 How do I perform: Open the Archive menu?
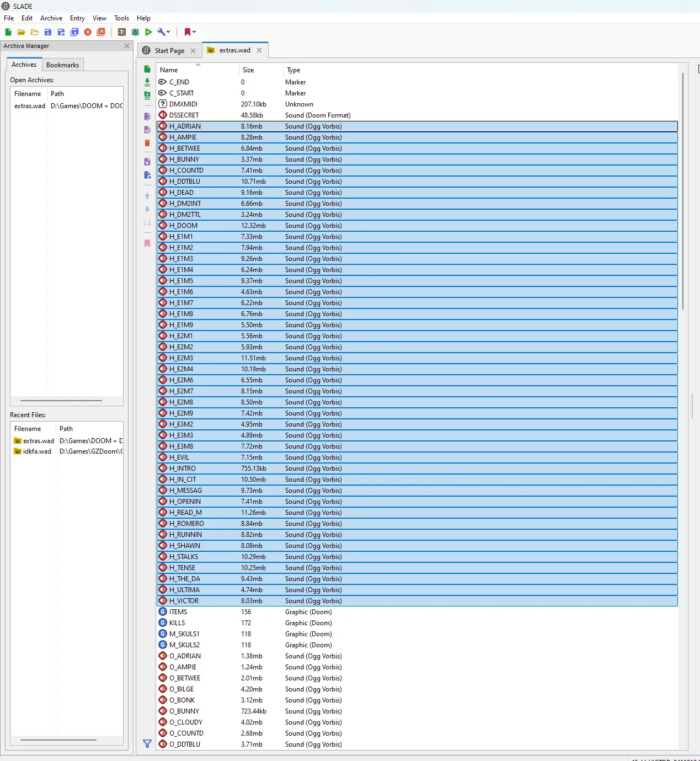coord(51,18)
